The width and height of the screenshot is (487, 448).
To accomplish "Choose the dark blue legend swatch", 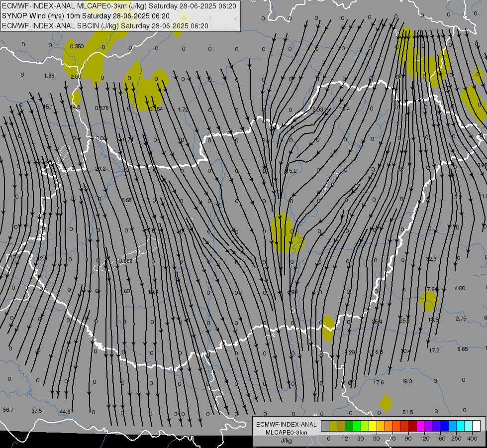I will coord(445,426).
